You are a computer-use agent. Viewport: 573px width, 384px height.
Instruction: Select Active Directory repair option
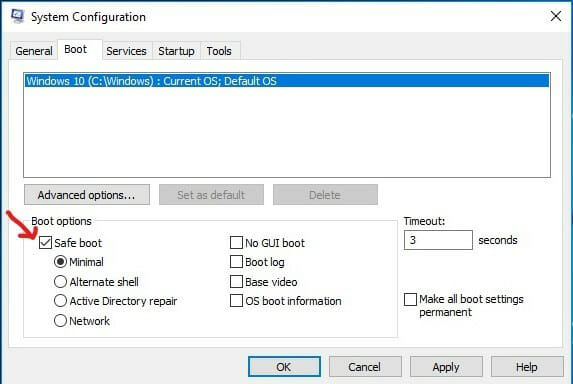tap(60, 301)
